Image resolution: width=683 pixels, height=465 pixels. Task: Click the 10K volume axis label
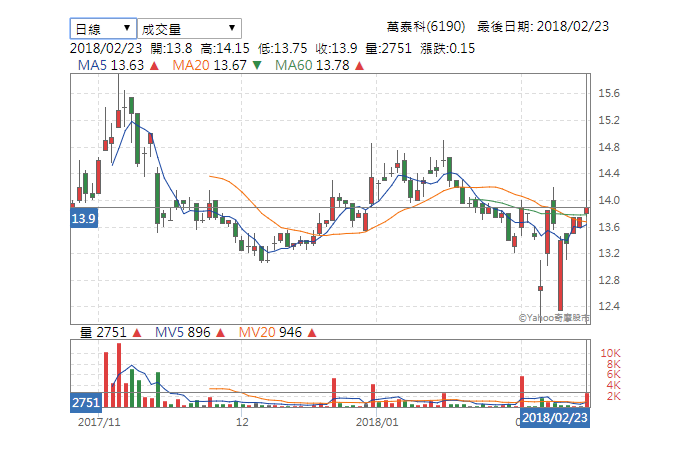610,353
